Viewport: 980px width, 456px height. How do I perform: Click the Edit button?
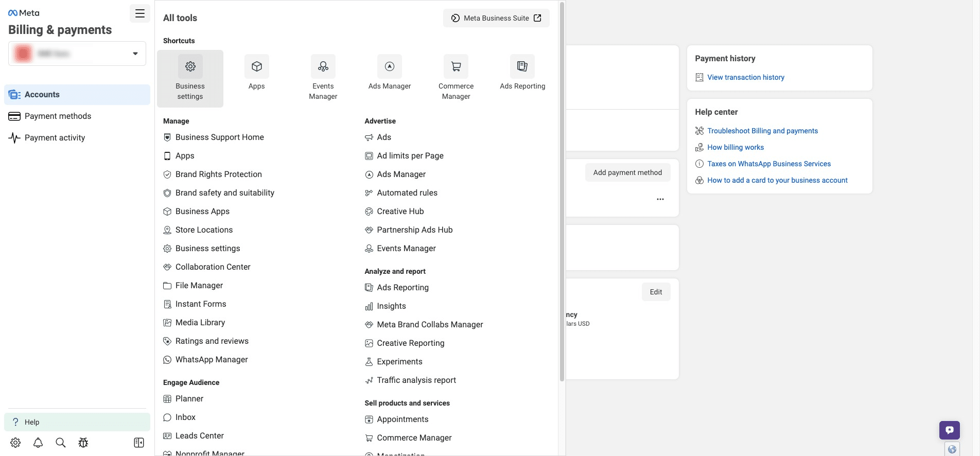(656, 292)
